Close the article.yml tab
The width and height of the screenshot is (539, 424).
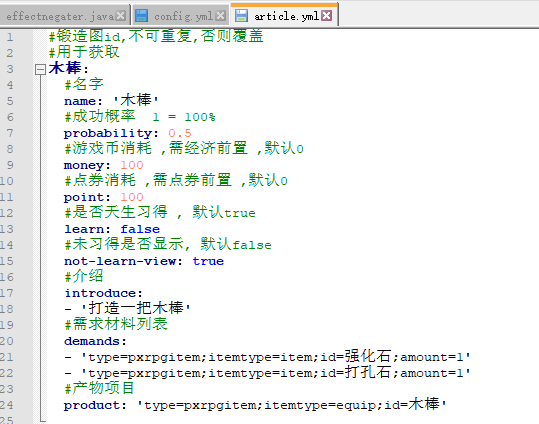[327, 15]
